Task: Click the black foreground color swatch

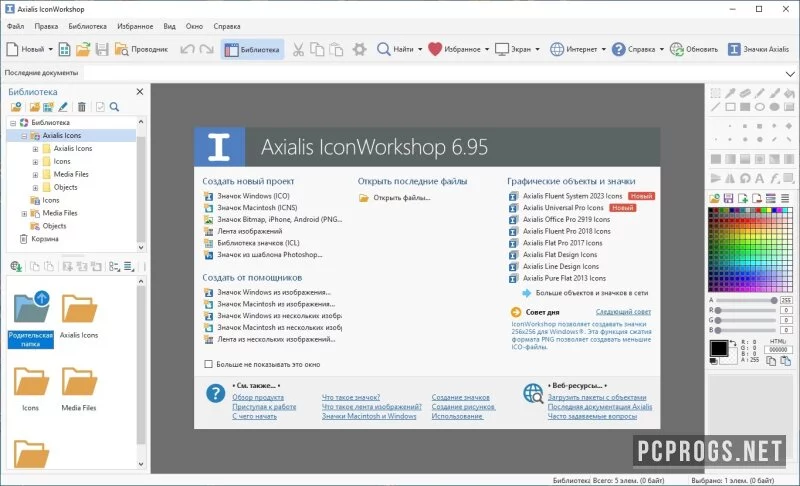Action: (719, 348)
